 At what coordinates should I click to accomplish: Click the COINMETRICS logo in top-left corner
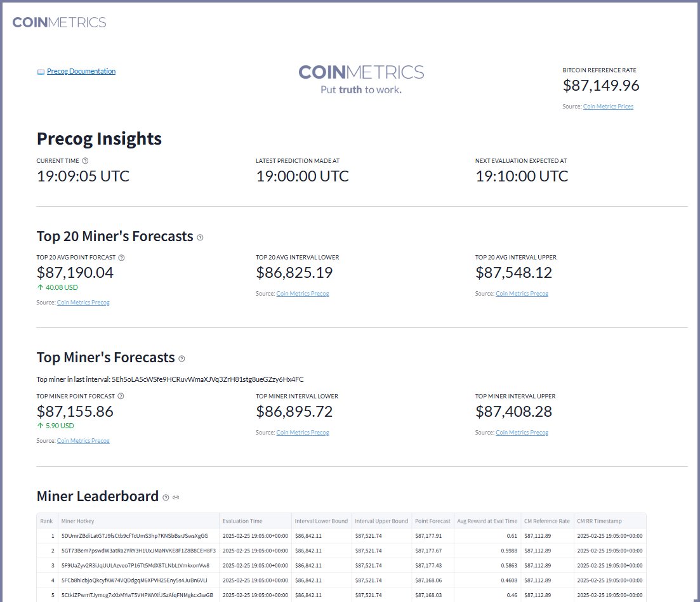point(59,22)
